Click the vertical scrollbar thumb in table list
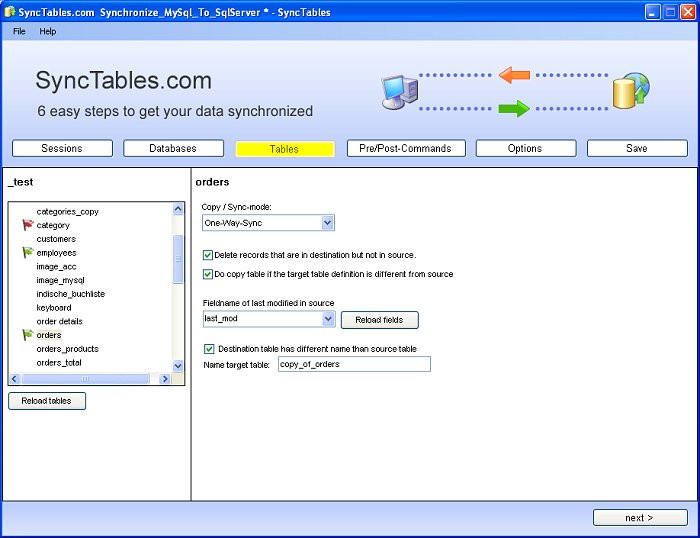The width and height of the screenshot is (700, 538). coord(178,259)
